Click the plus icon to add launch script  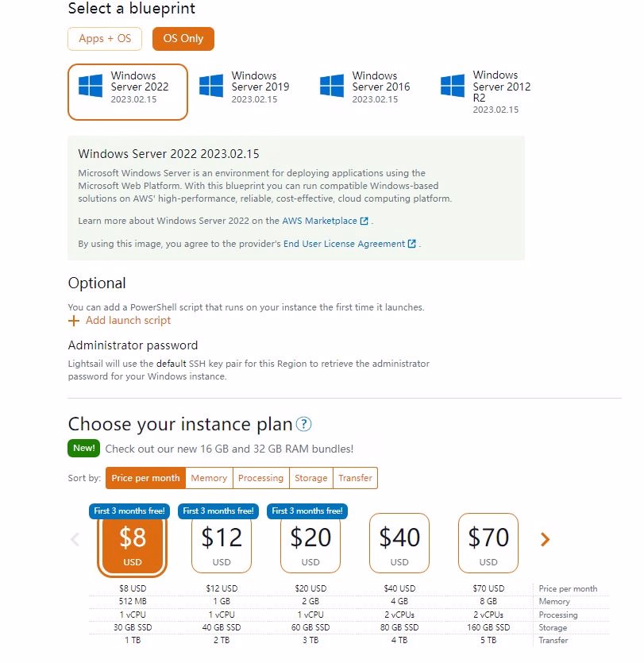[74, 321]
